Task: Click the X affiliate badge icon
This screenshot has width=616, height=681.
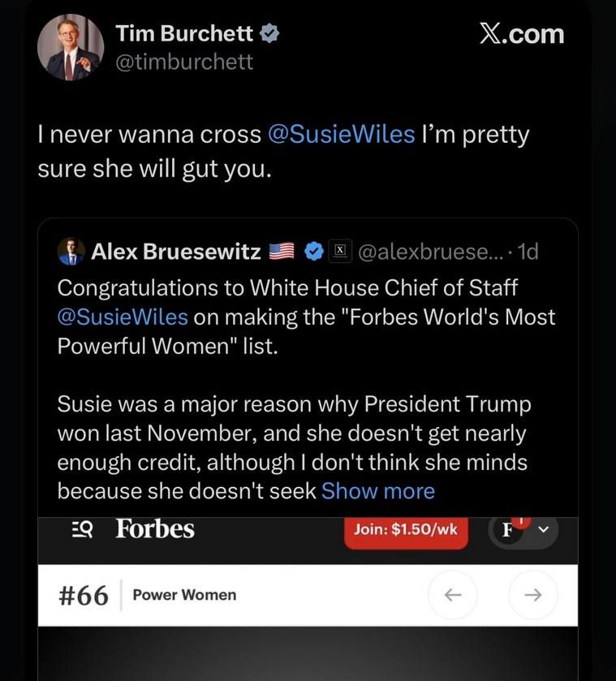Action: pos(339,252)
